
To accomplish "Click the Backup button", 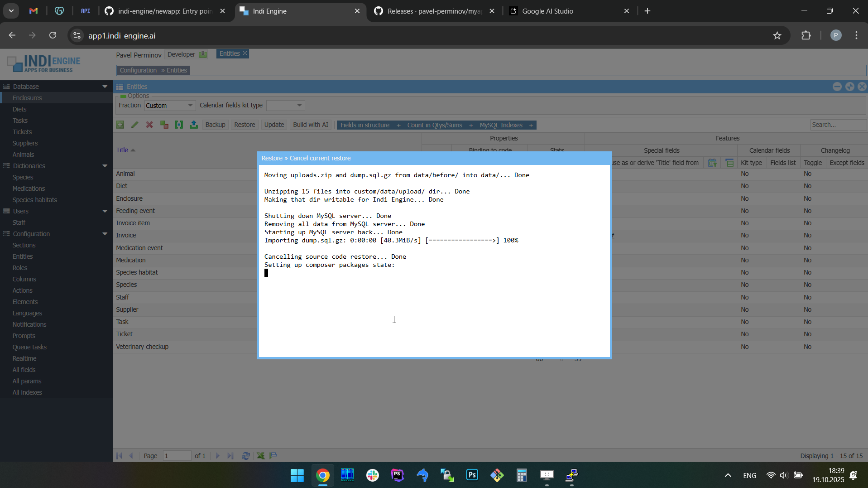I will (215, 125).
